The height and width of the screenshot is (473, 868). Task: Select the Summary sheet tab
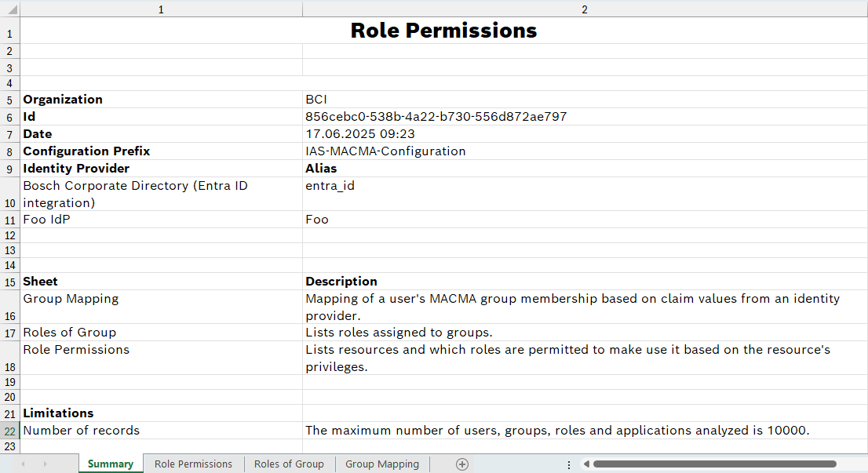(x=110, y=464)
